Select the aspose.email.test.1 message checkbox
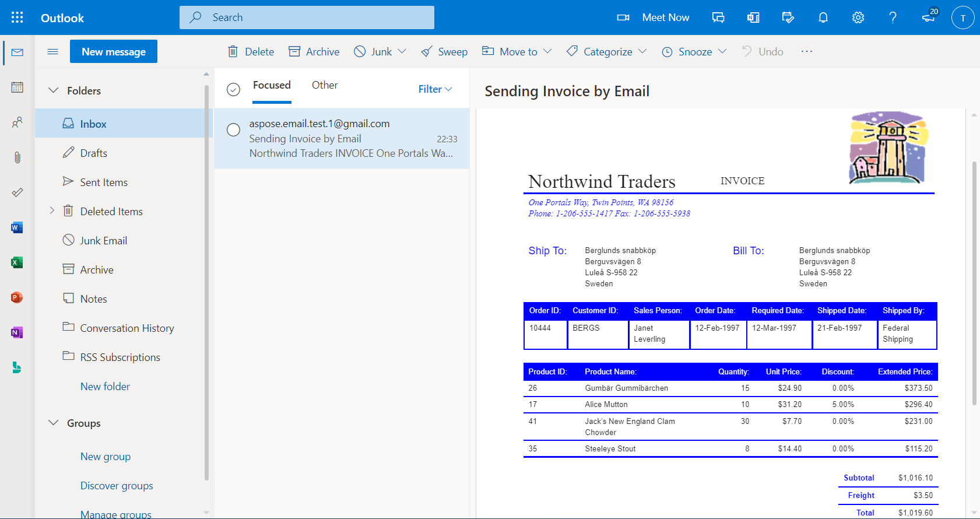Screen dimensions: 980x519 [x=233, y=129]
